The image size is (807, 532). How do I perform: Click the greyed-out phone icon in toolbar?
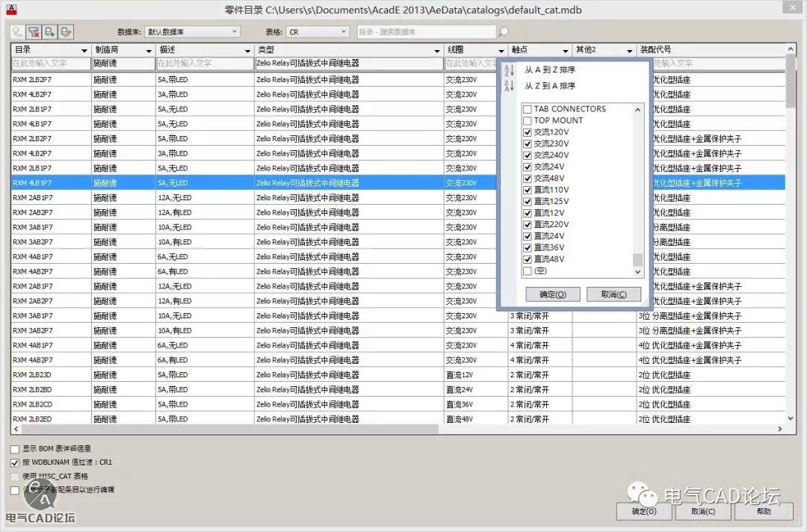[x=18, y=32]
